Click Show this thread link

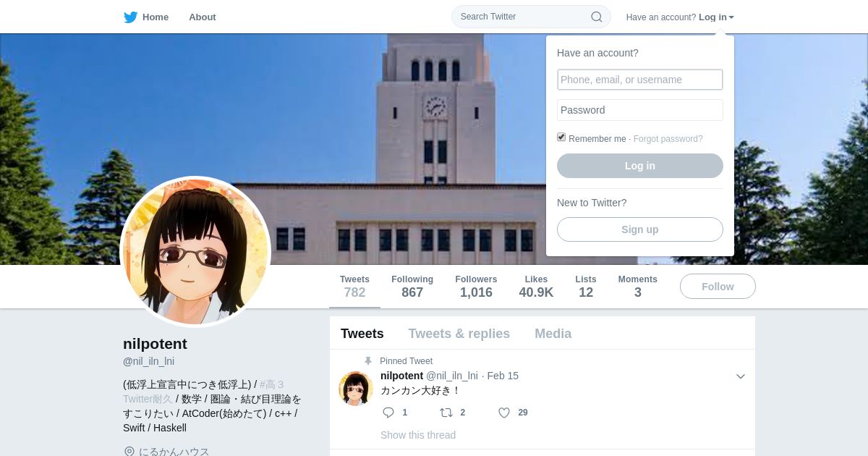tap(418, 435)
